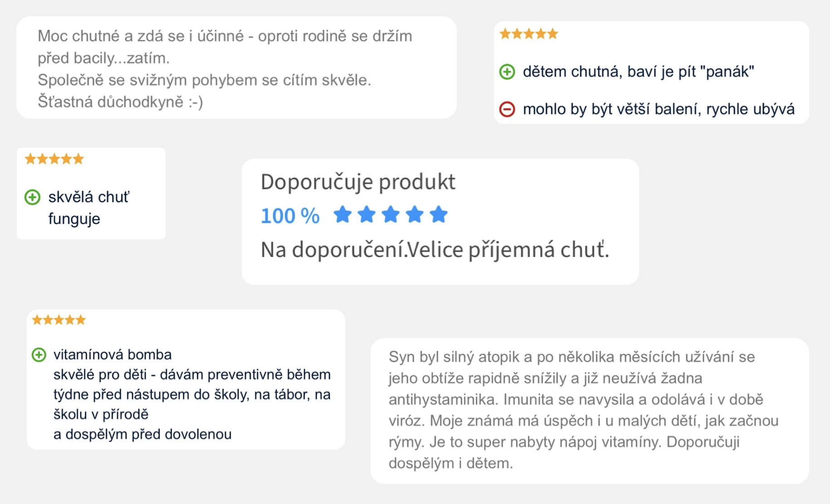830x504 pixels.
Task: Click the red minus icon beside "mohlo by být větší balení"
Action: pos(507,109)
